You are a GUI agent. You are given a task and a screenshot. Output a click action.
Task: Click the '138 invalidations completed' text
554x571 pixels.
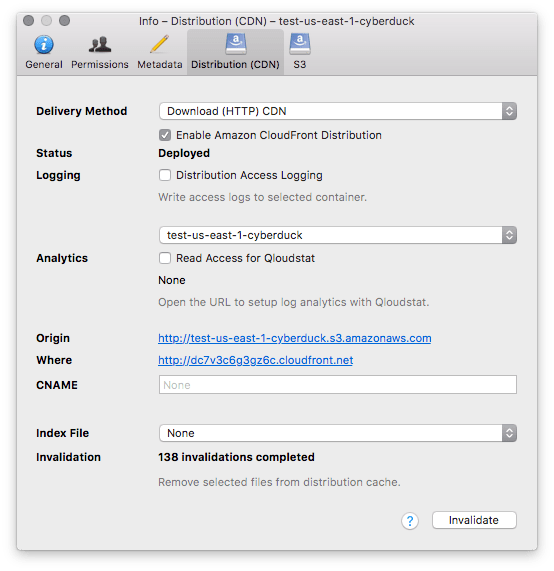[x=236, y=457]
